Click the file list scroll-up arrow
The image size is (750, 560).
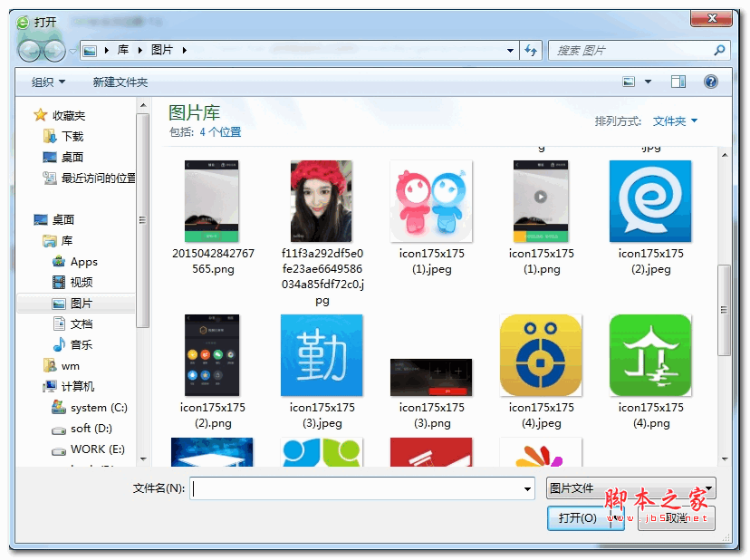(725, 155)
